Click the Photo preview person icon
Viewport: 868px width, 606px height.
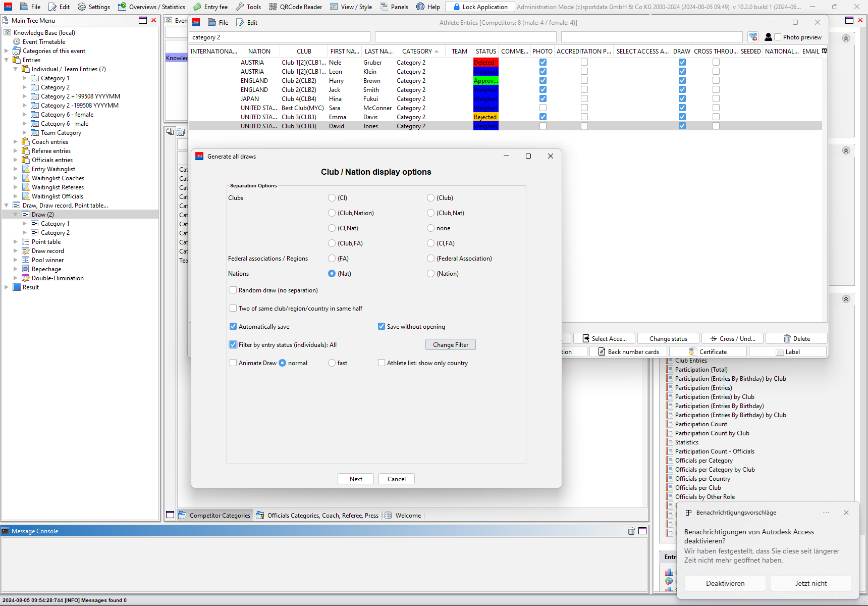point(769,37)
